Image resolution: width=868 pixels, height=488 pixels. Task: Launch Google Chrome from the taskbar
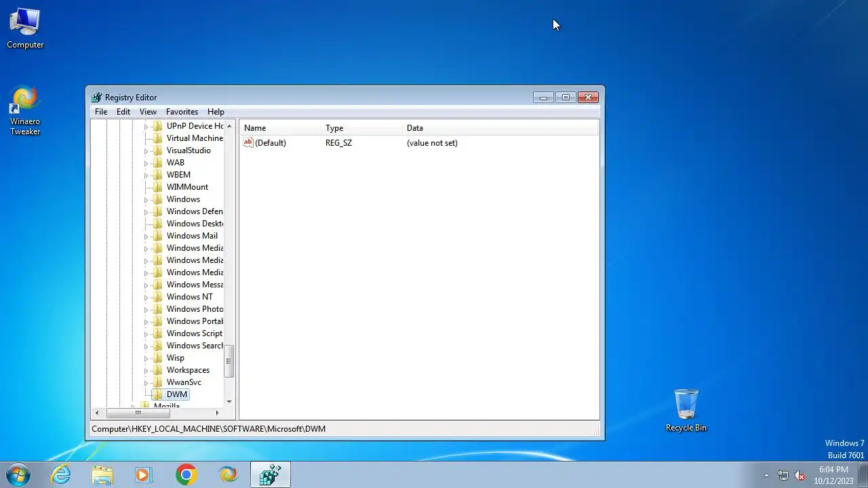186,474
